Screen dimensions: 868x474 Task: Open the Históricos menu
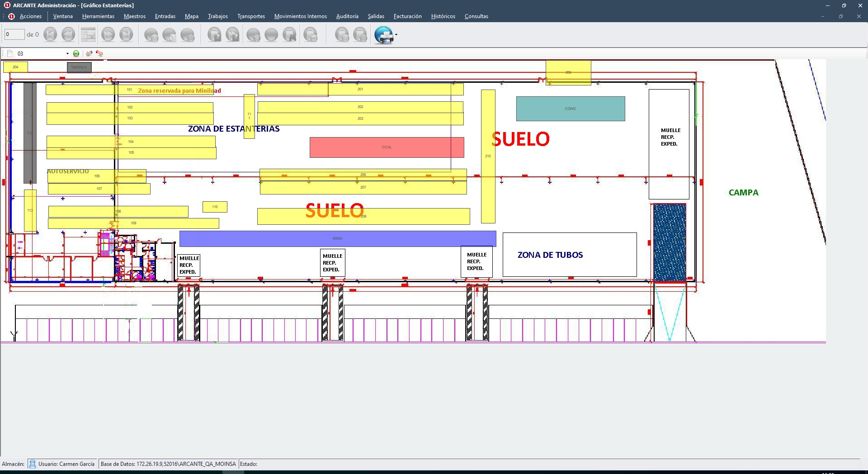click(443, 16)
